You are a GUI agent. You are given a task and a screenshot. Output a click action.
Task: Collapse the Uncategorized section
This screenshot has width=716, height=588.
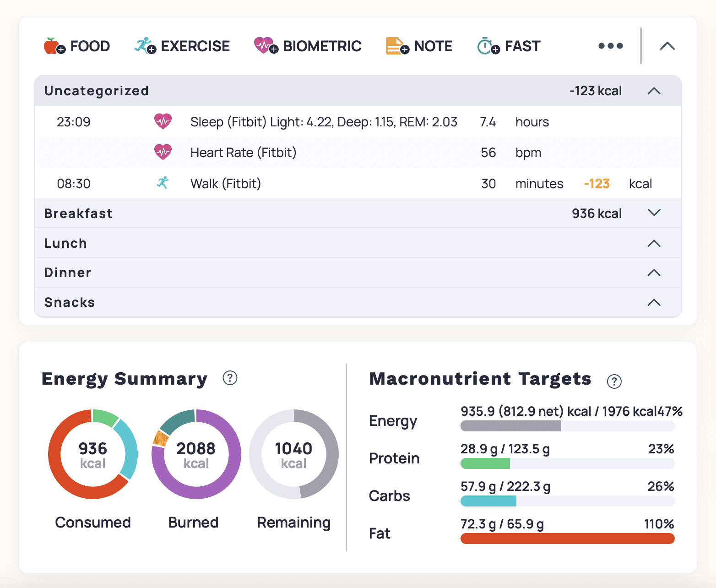(x=654, y=91)
